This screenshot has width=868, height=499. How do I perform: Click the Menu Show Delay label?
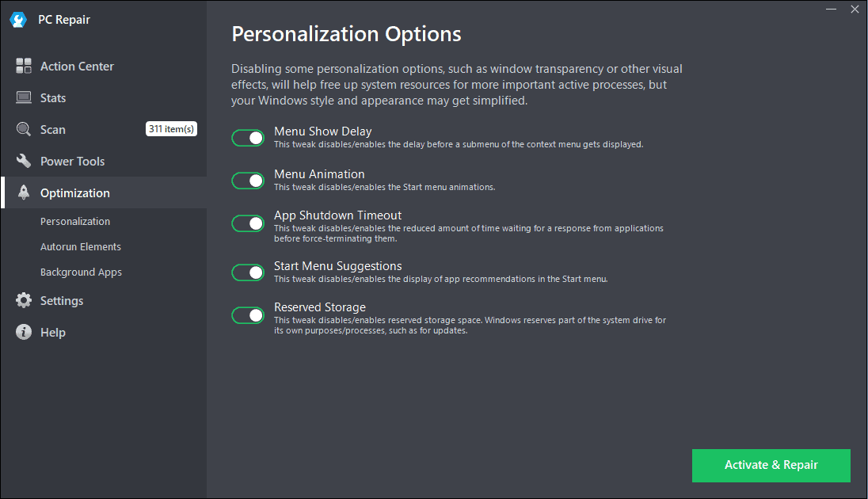pos(323,131)
